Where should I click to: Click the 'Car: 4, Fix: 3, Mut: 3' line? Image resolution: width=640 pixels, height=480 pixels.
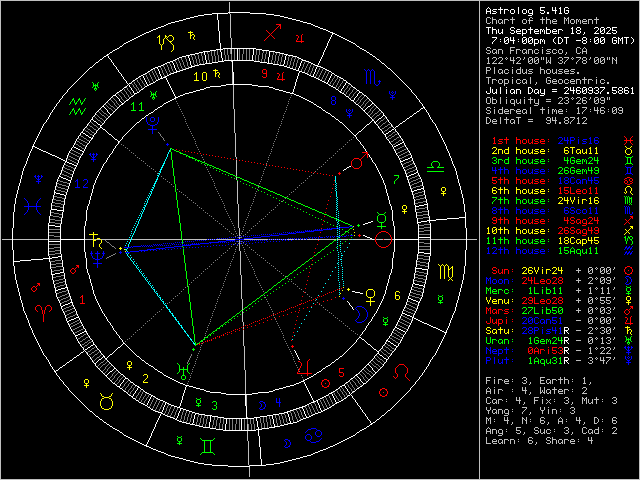pyautogui.click(x=551, y=401)
